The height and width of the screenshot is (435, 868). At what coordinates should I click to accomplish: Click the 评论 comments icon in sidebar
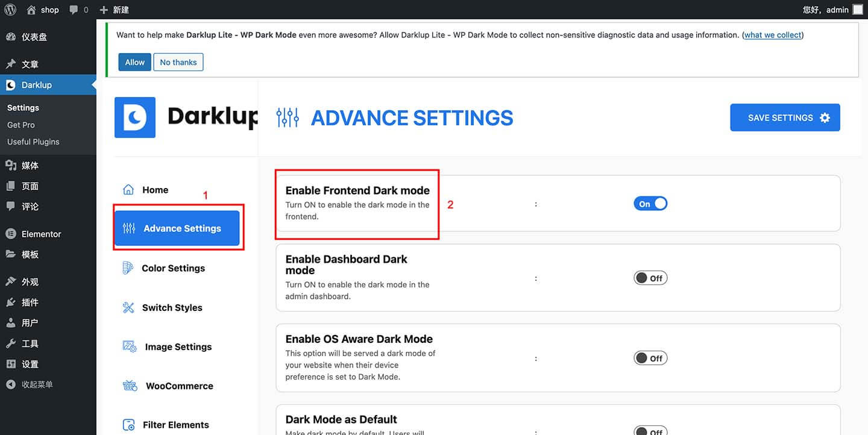point(11,206)
